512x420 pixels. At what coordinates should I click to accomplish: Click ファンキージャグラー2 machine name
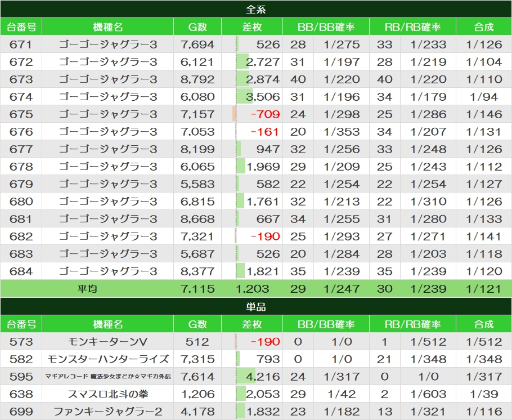coord(108,412)
